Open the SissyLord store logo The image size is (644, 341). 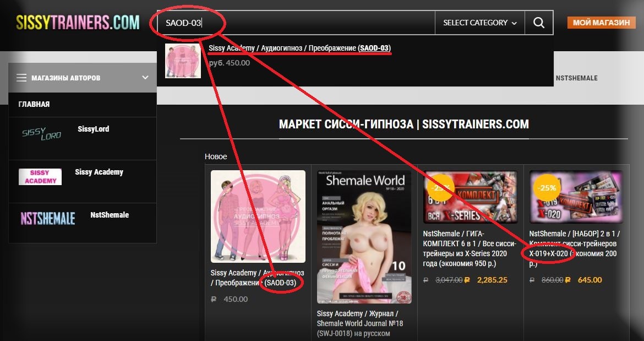(41, 134)
